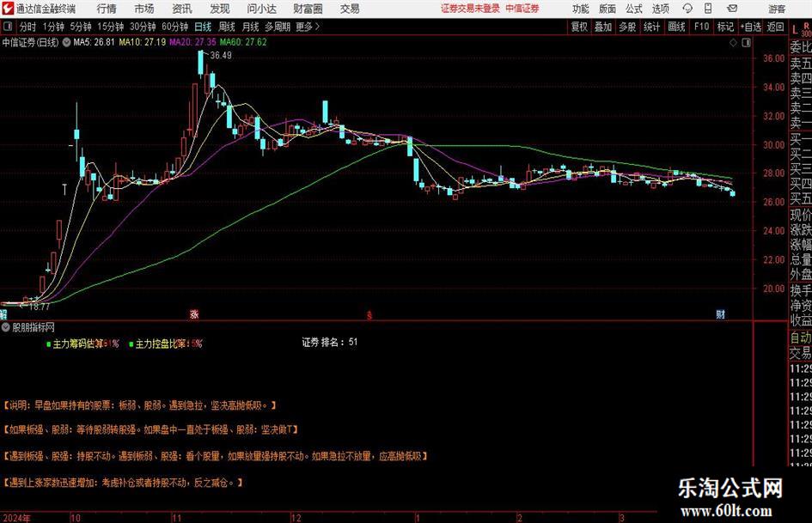Open the 功能 menu
The height and width of the screenshot is (523, 812).
click(x=581, y=9)
